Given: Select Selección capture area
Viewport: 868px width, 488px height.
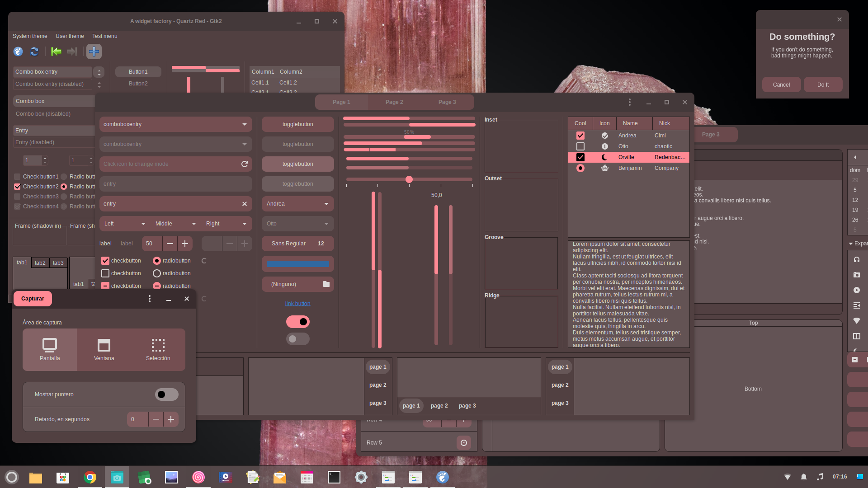Looking at the screenshot, I should (x=158, y=350).
